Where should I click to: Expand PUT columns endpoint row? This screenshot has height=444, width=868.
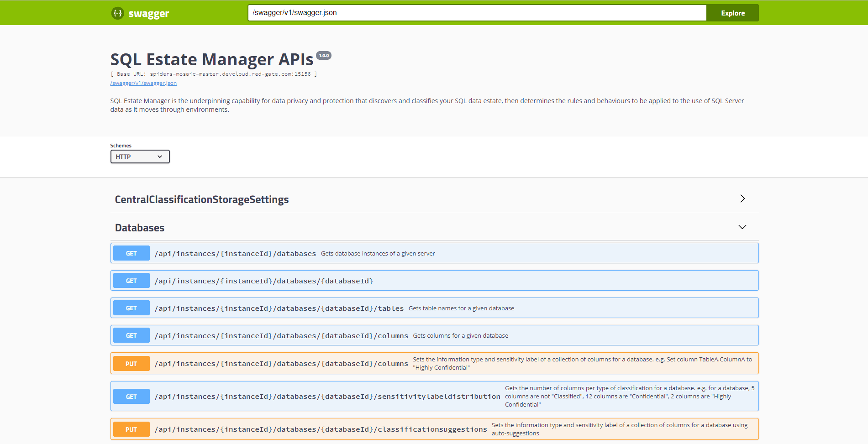434,363
